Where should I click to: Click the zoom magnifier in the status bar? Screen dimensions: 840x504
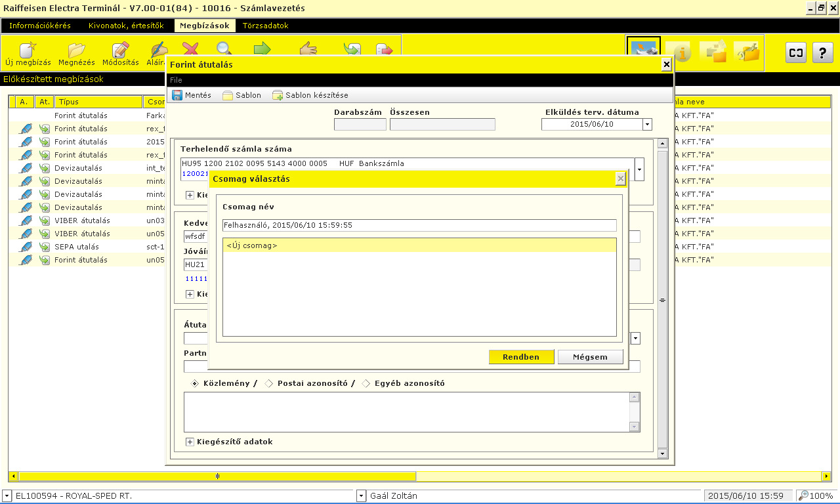click(x=804, y=495)
